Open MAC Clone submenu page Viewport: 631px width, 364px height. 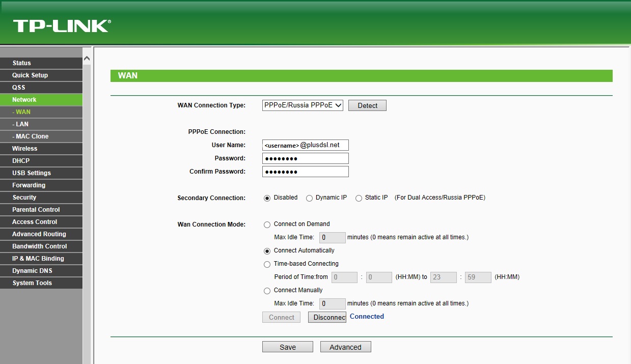click(x=31, y=136)
